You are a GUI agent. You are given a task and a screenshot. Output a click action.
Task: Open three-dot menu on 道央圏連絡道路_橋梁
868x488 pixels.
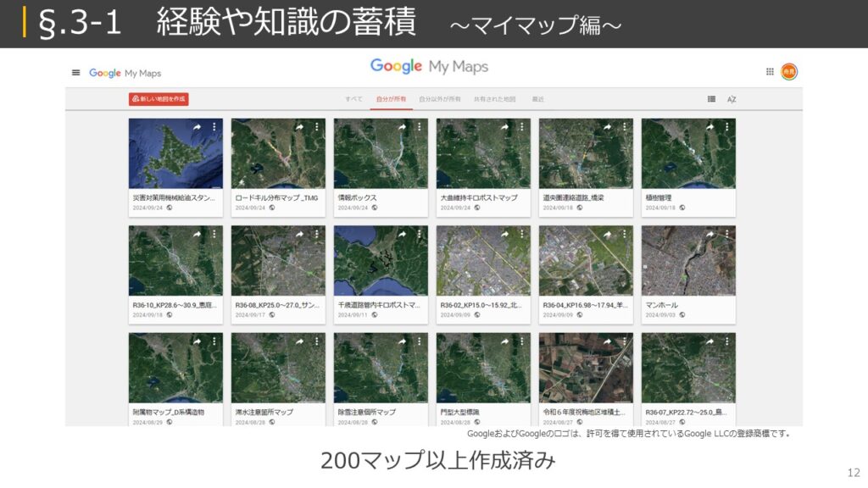624,127
